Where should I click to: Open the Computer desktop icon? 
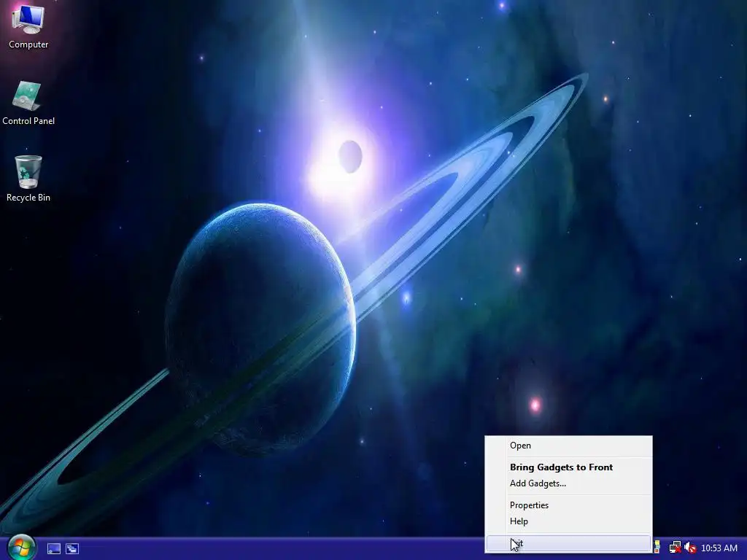[x=28, y=26]
